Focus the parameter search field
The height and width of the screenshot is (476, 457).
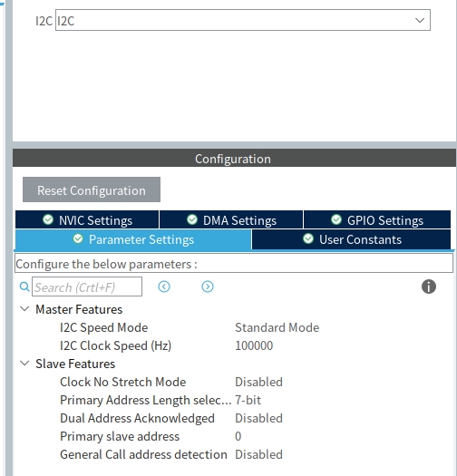87,287
